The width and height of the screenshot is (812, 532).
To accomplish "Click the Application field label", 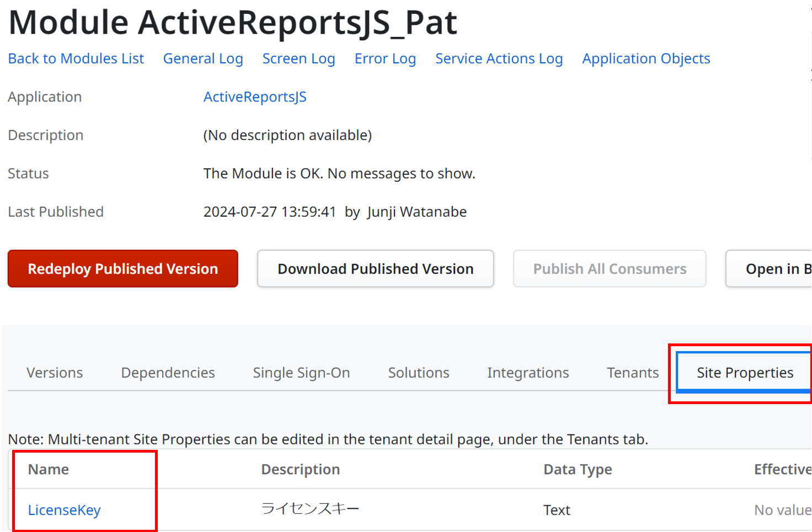I will click(45, 97).
